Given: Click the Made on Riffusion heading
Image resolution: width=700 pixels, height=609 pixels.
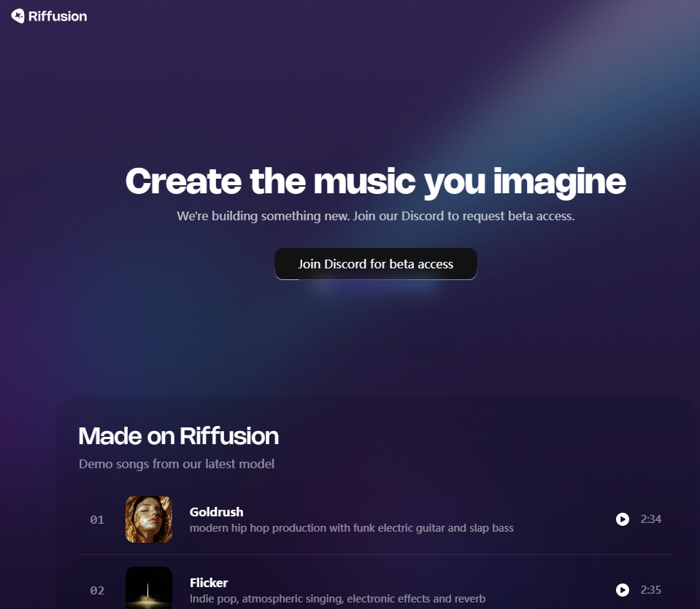Looking at the screenshot, I should (x=179, y=436).
